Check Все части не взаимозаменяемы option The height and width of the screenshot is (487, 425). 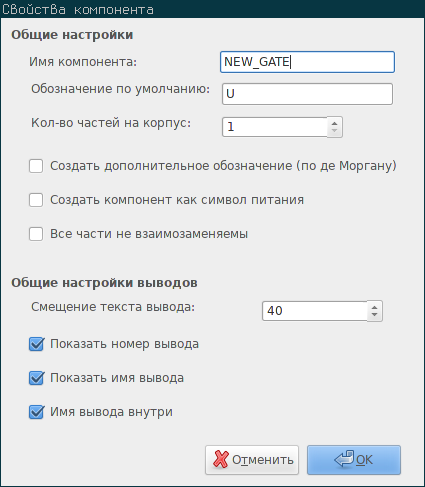click(x=36, y=234)
